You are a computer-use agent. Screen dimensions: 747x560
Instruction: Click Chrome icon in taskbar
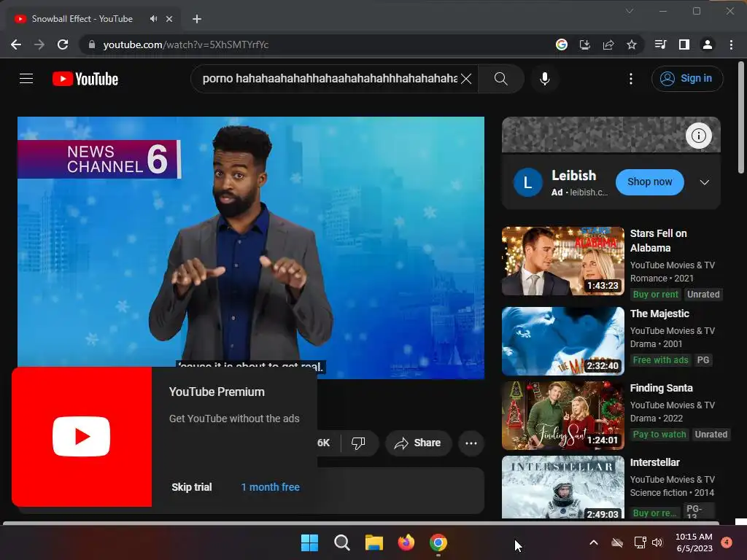(x=438, y=542)
